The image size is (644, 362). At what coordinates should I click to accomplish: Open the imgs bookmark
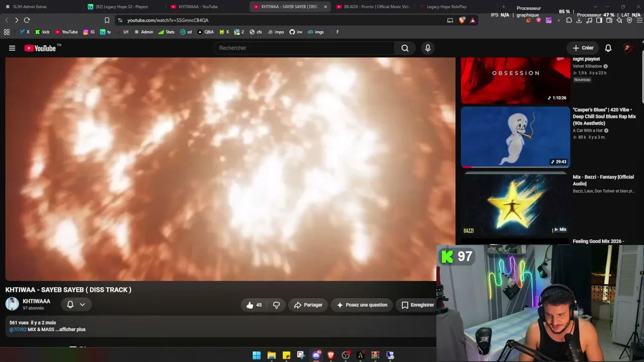coord(315,32)
